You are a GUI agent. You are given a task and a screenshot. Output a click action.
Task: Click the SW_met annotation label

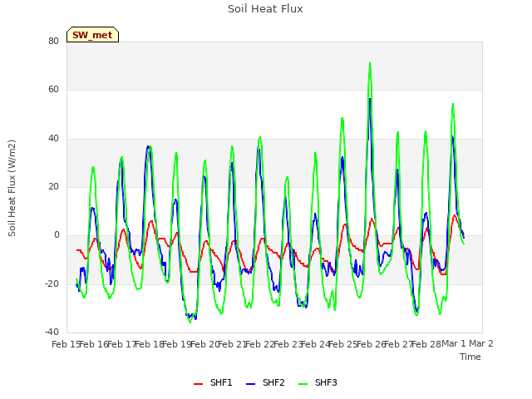click(x=92, y=35)
